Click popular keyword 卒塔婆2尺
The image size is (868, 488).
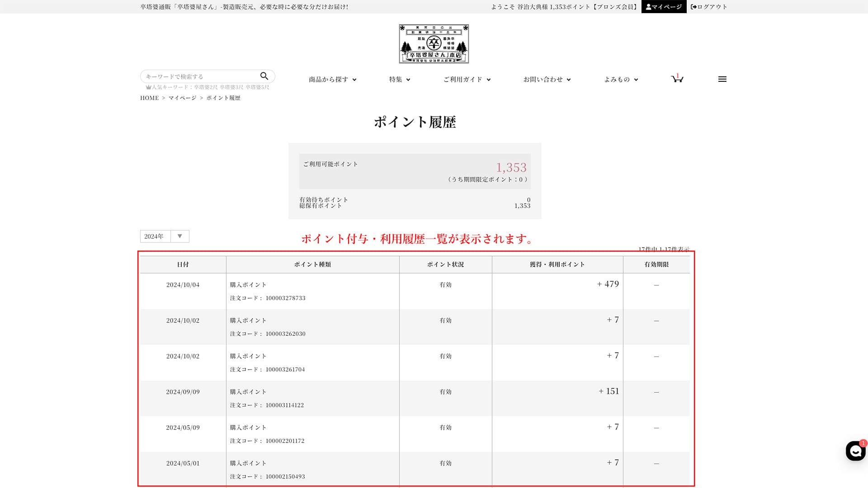[x=206, y=87]
